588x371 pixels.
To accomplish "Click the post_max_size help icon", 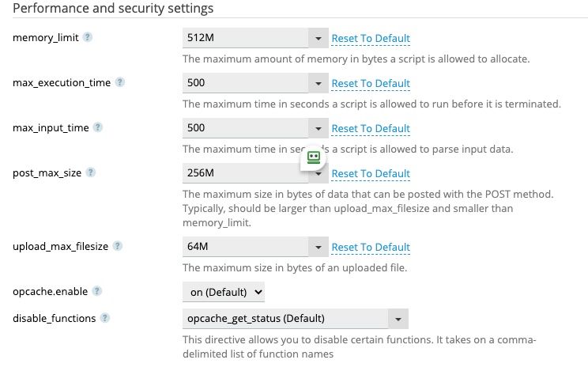I will coord(90,172).
